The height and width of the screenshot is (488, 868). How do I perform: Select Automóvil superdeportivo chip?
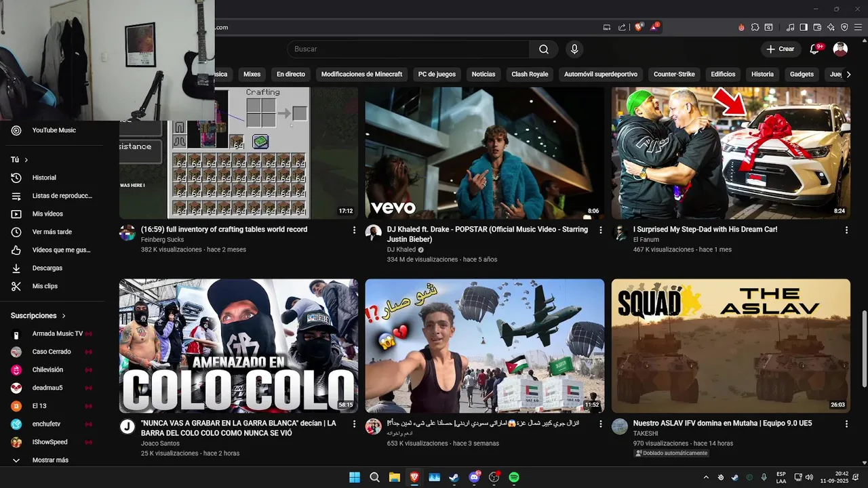(x=601, y=75)
